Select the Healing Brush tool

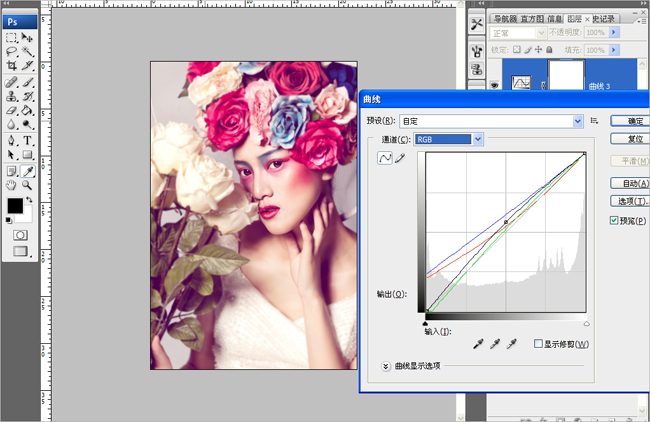point(12,82)
